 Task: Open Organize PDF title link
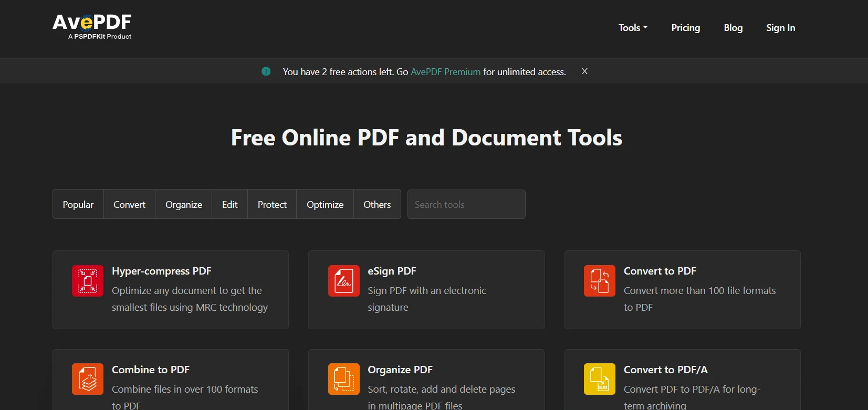coord(400,370)
